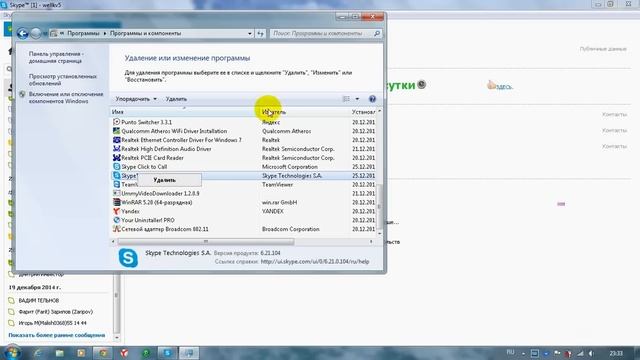Click the Realtek Ethernet Controller Driver icon

[116, 140]
